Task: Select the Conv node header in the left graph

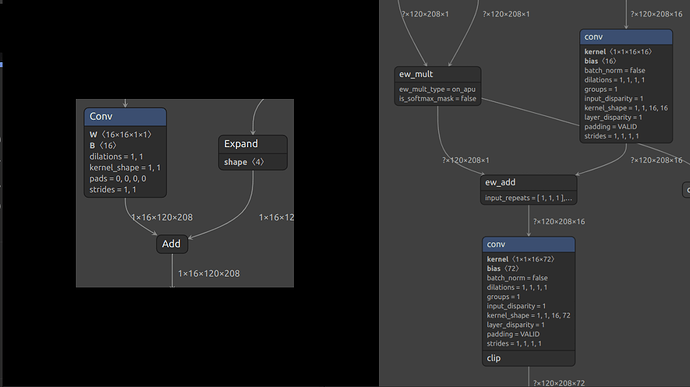Action: (x=125, y=117)
